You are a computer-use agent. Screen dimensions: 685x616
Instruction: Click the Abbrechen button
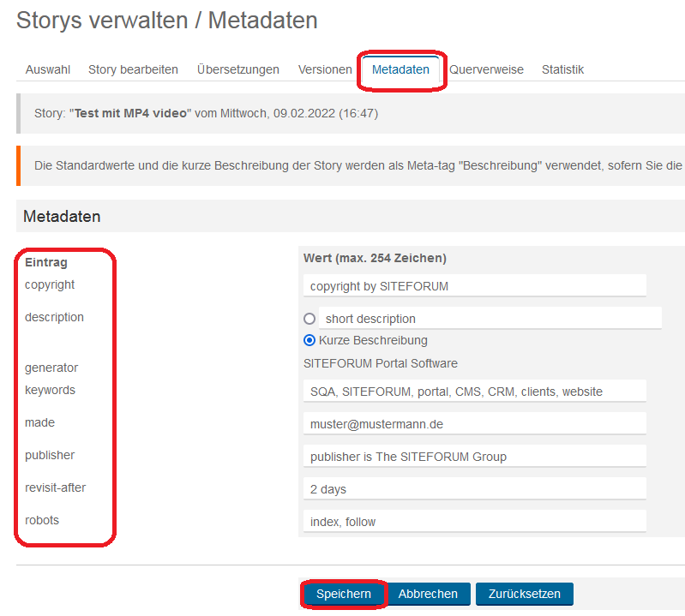(428, 594)
